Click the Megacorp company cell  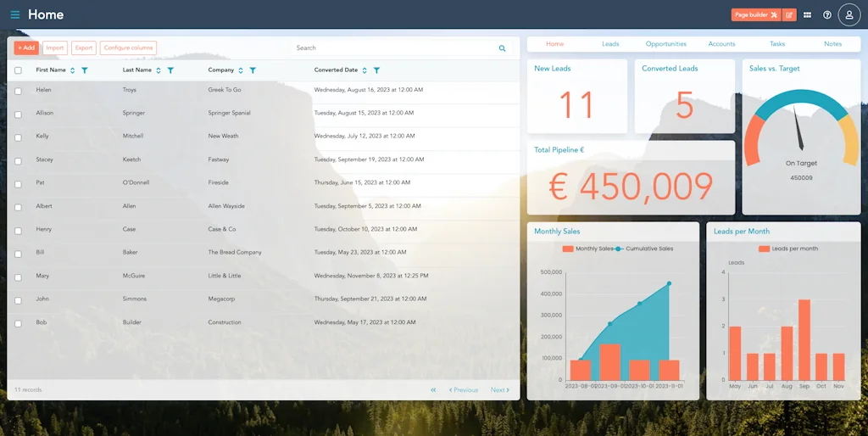coord(221,299)
